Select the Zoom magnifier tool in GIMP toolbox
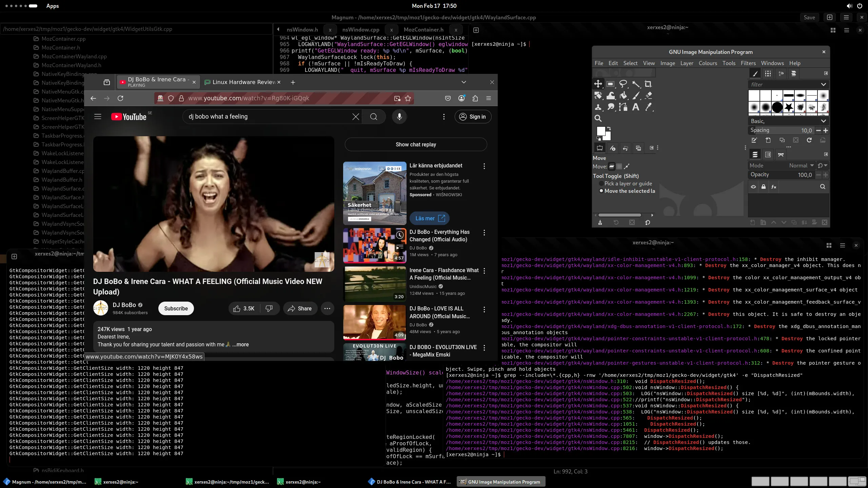 pos(598,118)
